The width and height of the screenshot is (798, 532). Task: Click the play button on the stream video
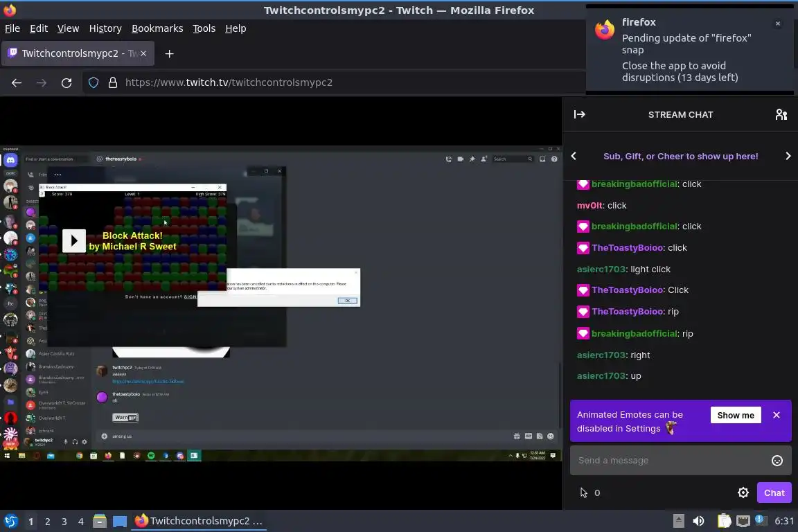click(74, 241)
